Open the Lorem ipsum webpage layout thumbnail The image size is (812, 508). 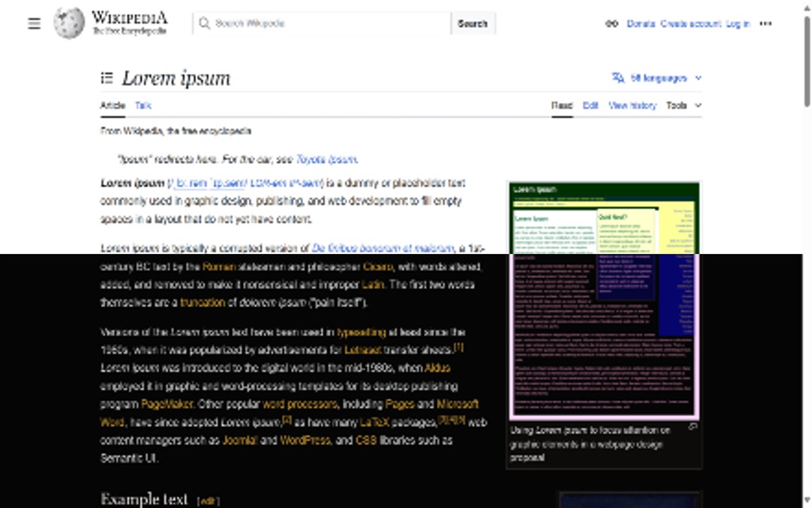pyautogui.click(x=604, y=301)
